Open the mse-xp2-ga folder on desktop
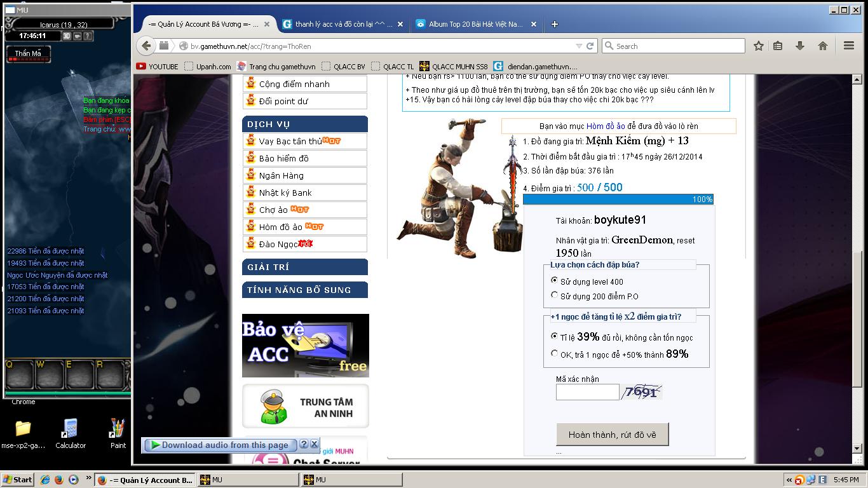 pos(23,433)
